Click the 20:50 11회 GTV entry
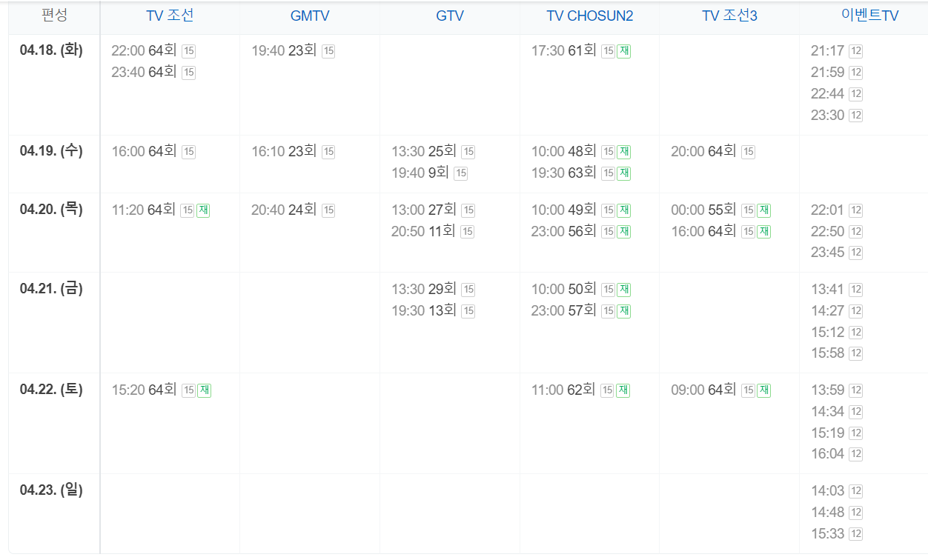Screen dimensions: 928x560 (423, 231)
